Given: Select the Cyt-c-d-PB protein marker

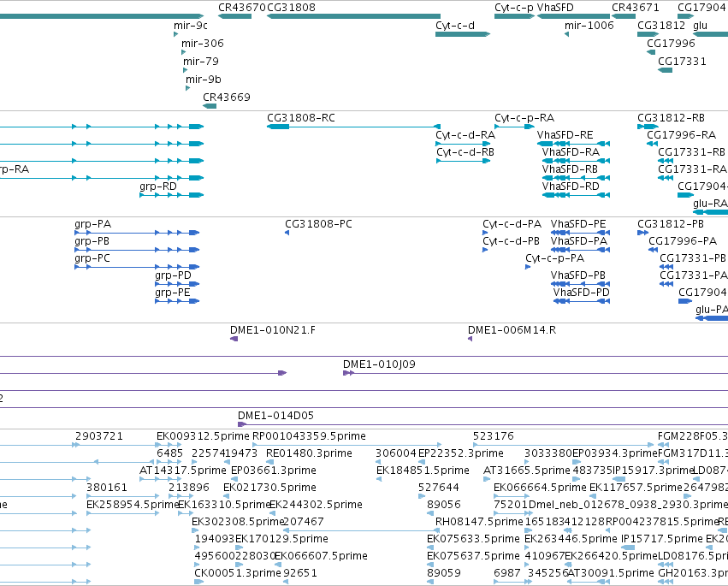Looking at the screenshot, I should click(485, 250).
